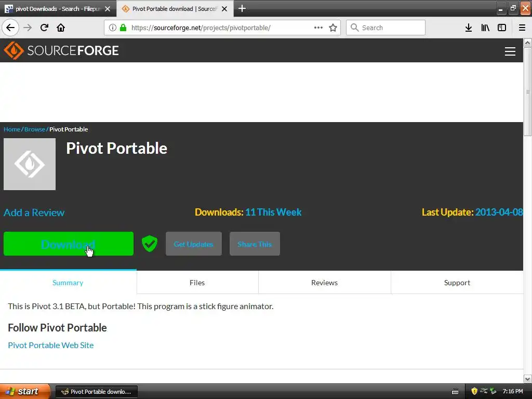Screen dimensions: 532x399
Task: Open the Reviews tab
Action: click(324, 282)
